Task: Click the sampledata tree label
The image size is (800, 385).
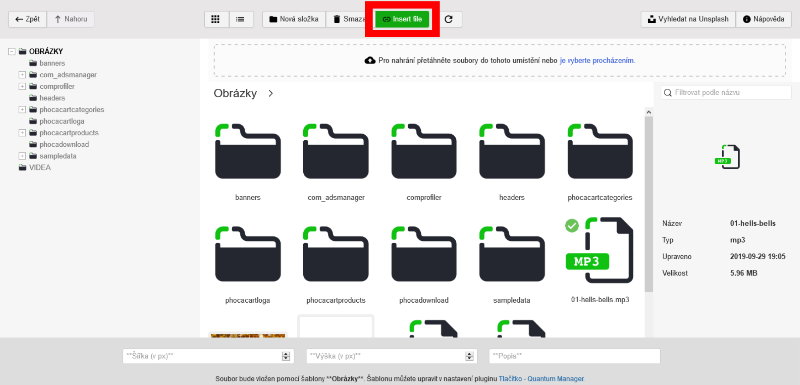Action: point(58,156)
